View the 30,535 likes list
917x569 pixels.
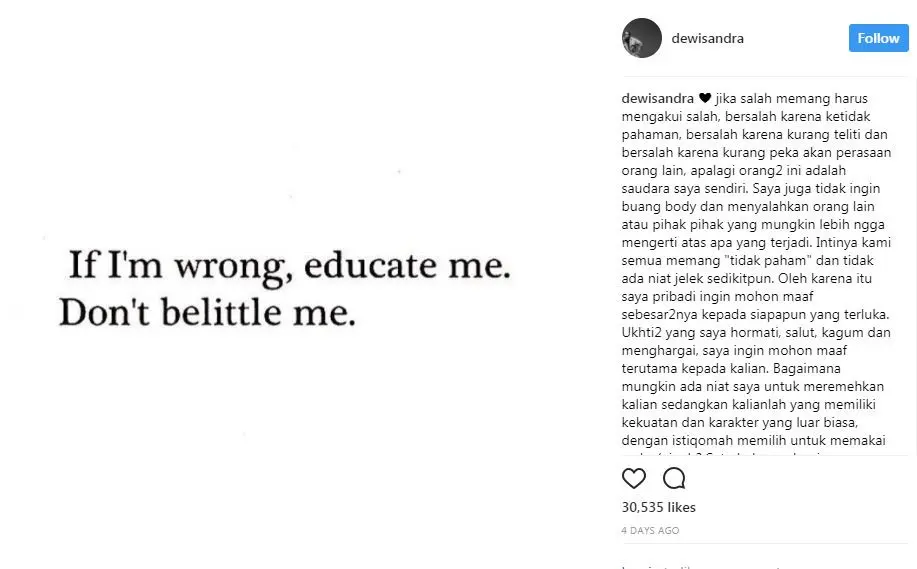click(x=658, y=508)
